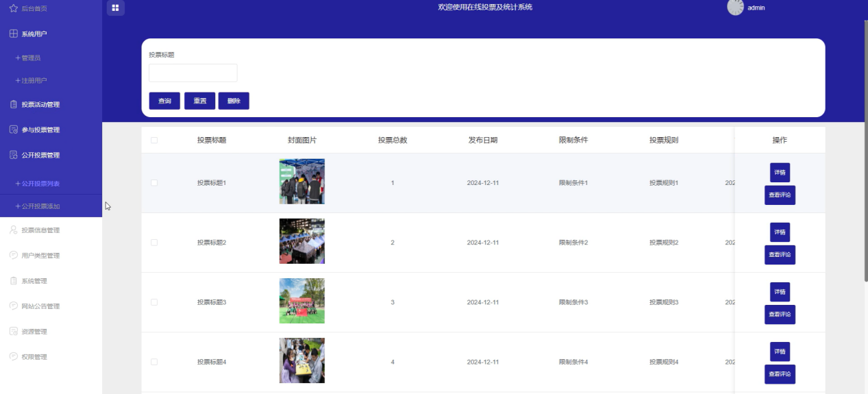Open the cover image of 投票标题3

[302, 301]
